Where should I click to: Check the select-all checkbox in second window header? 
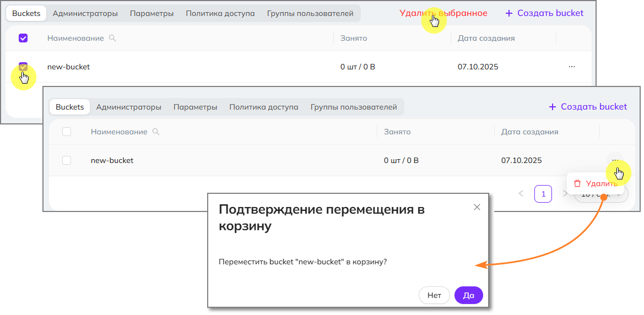(x=67, y=132)
